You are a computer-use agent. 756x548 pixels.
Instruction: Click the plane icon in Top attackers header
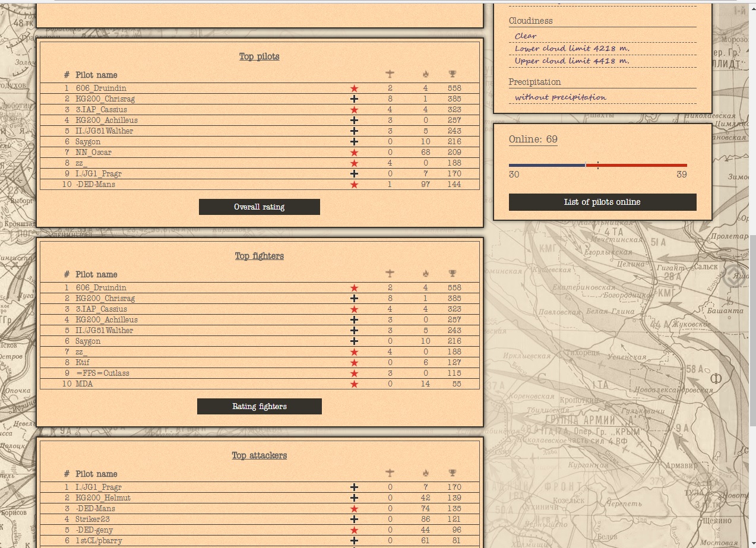click(390, 473)
